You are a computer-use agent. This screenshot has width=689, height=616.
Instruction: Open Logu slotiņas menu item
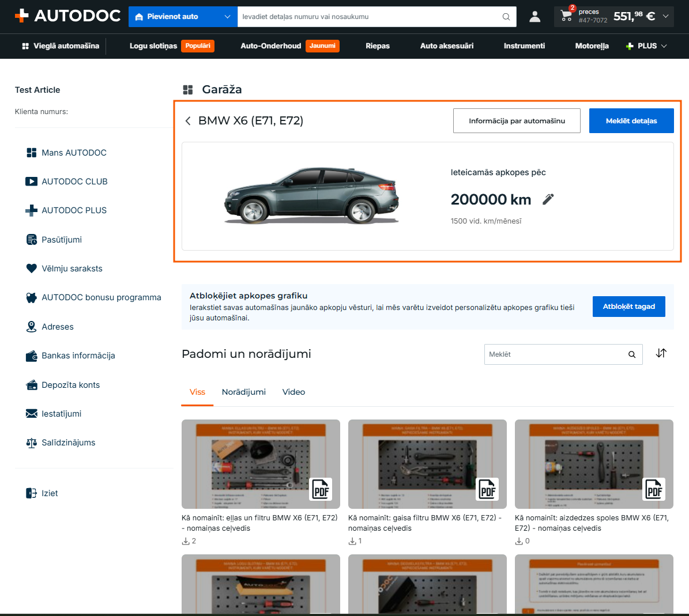coord(153,46)
